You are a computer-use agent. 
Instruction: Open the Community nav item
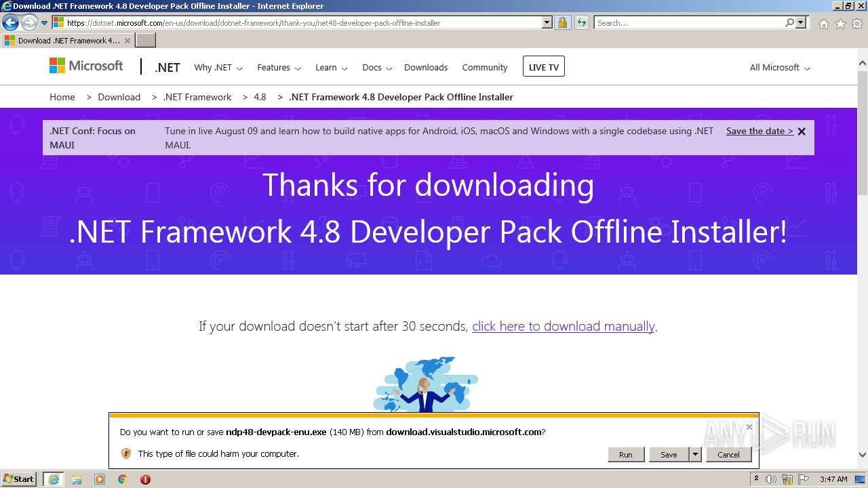[485, 68]
